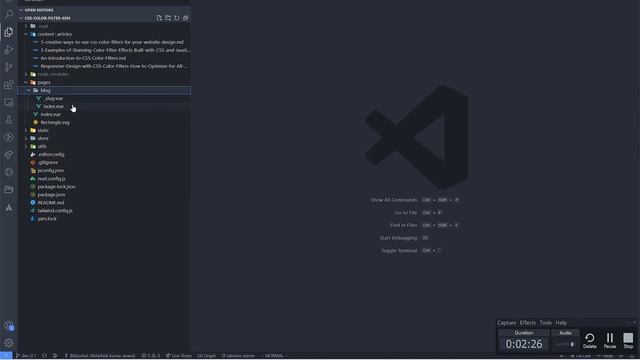The width and height of the screenshot is (640, 360).
Task: Open the Testing flask icon
Action: 9,120
